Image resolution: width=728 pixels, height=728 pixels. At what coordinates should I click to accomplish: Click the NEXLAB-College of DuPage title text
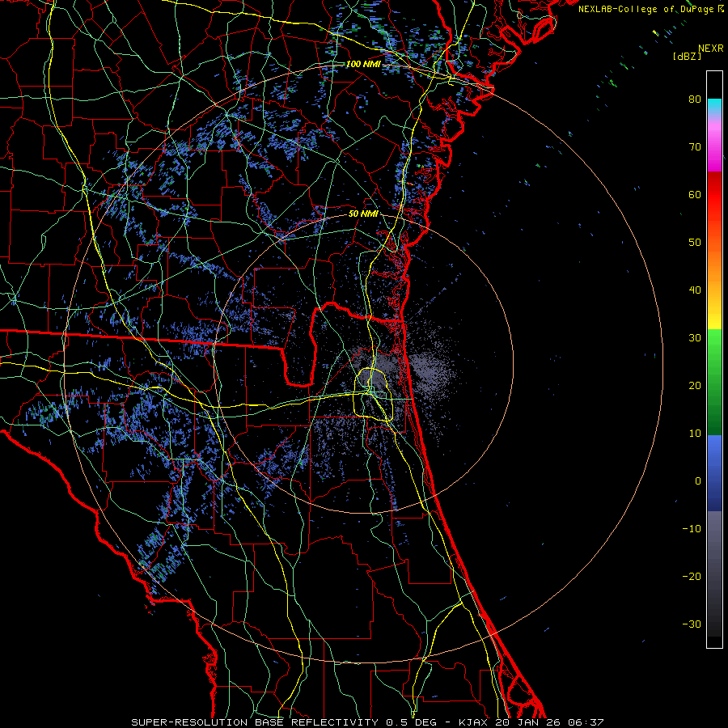[645, 9]
